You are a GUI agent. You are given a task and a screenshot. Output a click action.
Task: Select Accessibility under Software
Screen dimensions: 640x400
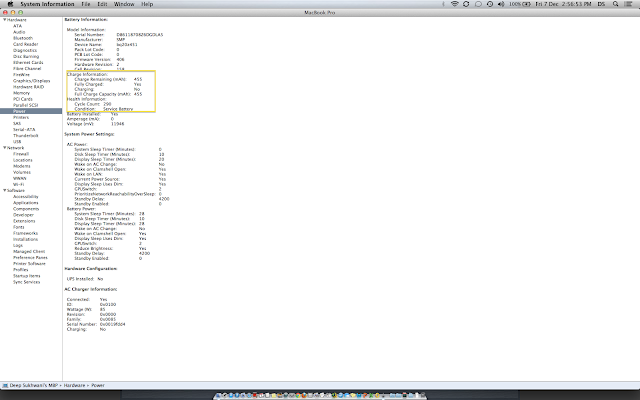click(x=26, y=197)
